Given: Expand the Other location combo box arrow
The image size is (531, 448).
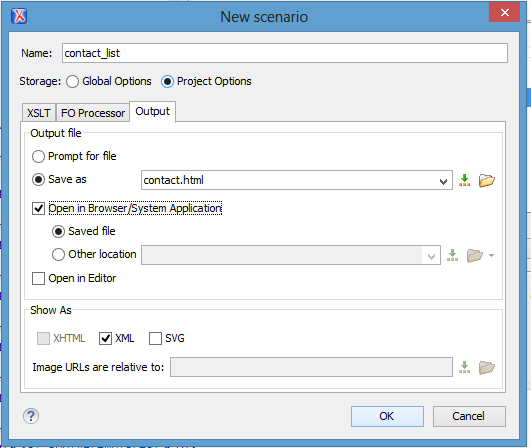Looking at the screenshot, I should tap(431, 256).
